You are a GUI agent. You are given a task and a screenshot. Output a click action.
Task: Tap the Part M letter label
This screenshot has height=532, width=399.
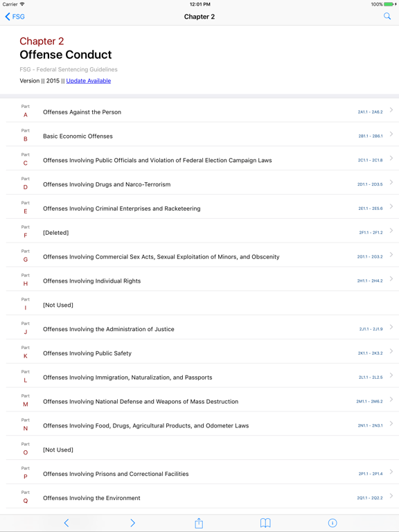[26, 404]
